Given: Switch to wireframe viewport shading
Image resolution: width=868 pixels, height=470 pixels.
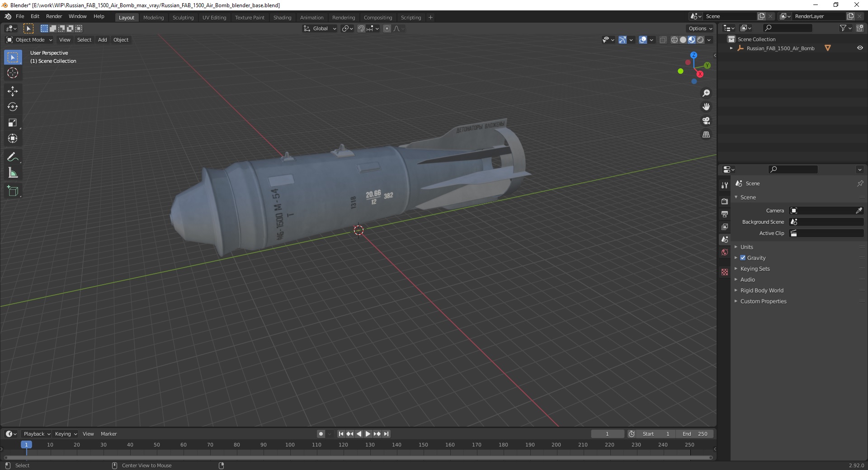Looking at the screenshot, I should (x=675, y=40).
